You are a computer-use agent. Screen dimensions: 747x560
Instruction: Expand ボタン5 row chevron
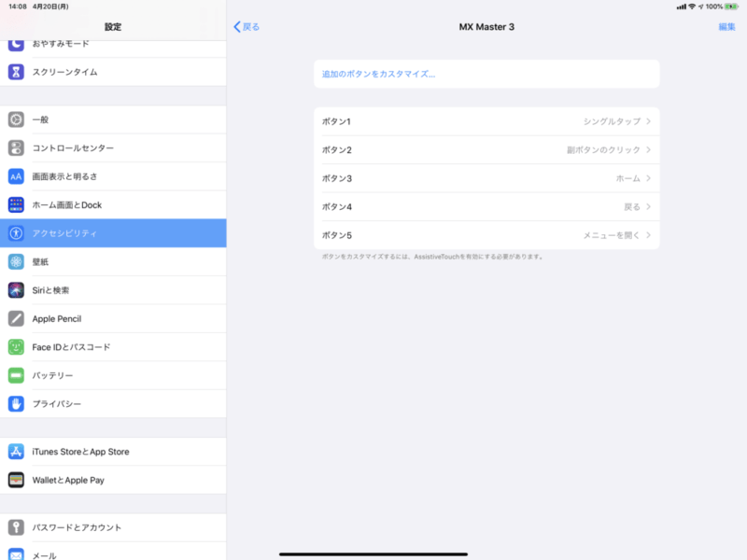(x=648, y=235)
